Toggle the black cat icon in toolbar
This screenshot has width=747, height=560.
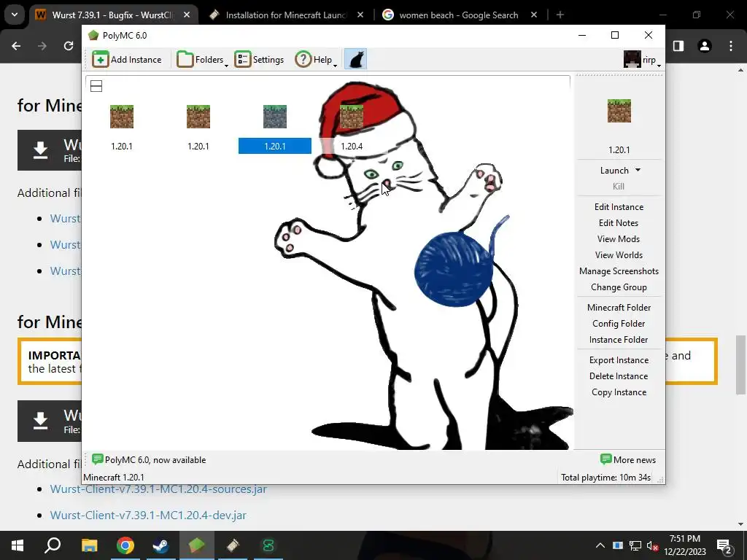355,60
